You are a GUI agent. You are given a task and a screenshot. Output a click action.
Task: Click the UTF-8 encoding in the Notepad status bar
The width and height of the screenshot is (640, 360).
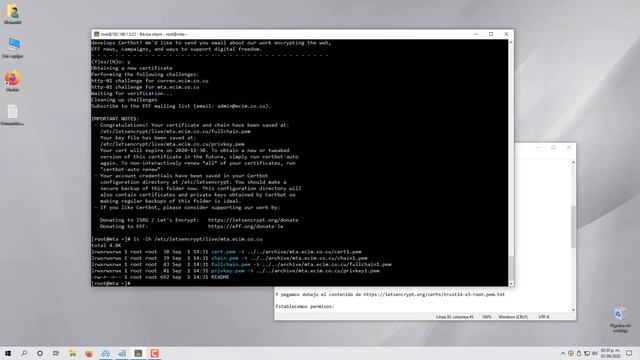point(544,317)
